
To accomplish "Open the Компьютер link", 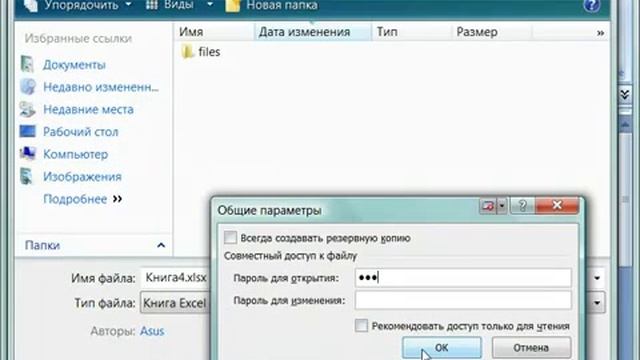I will [76, 154].
